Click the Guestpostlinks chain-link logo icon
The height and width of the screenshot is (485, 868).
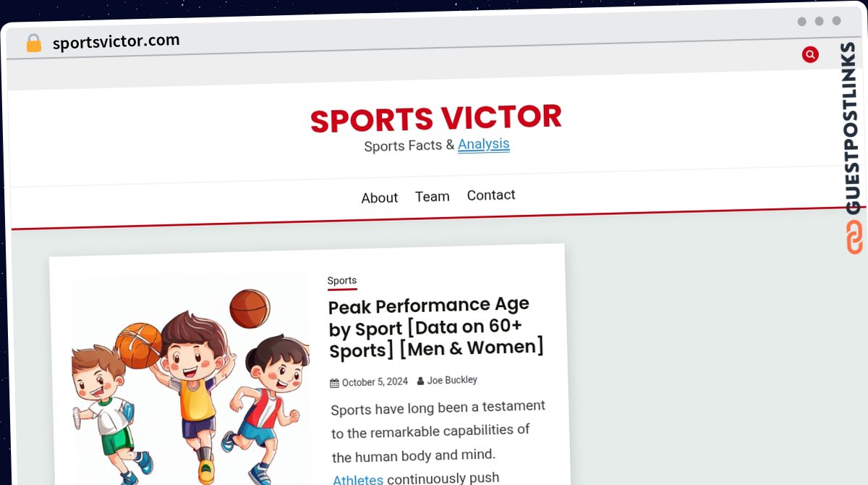[x=854, y=237]
